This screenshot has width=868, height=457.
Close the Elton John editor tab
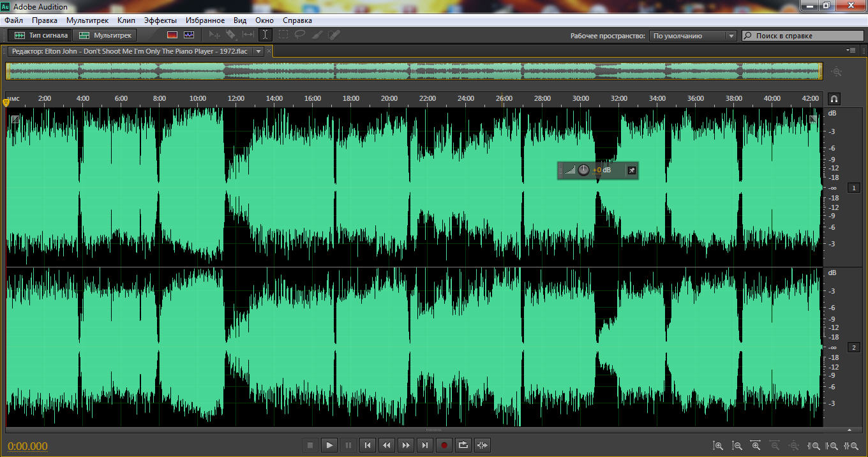(269, 50)
